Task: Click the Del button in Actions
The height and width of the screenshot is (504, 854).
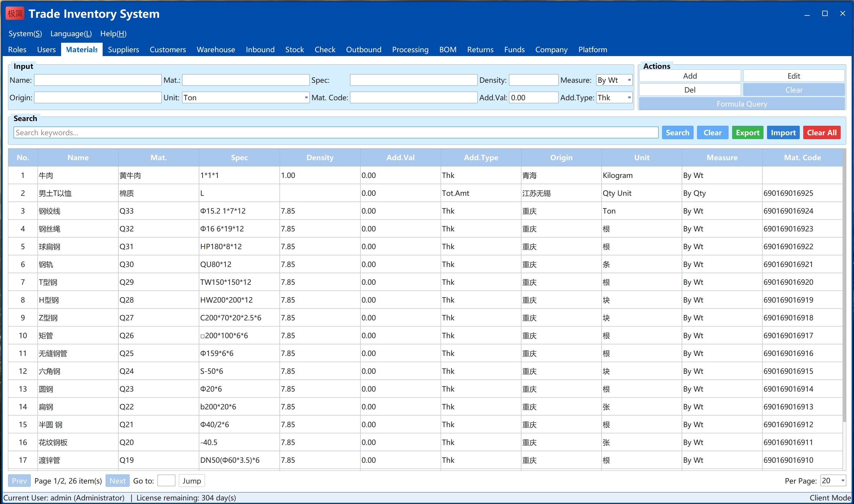Action: click(x=690, y=90)
